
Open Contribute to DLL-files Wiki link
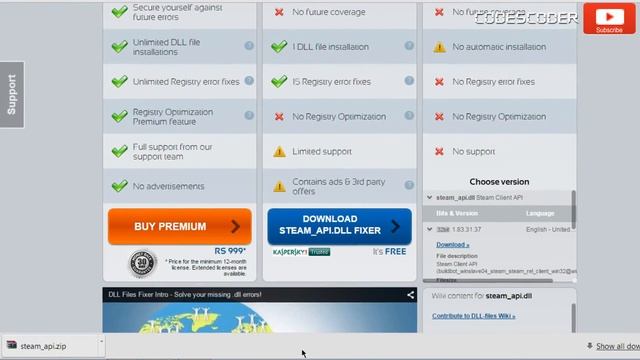coord(473,316)
